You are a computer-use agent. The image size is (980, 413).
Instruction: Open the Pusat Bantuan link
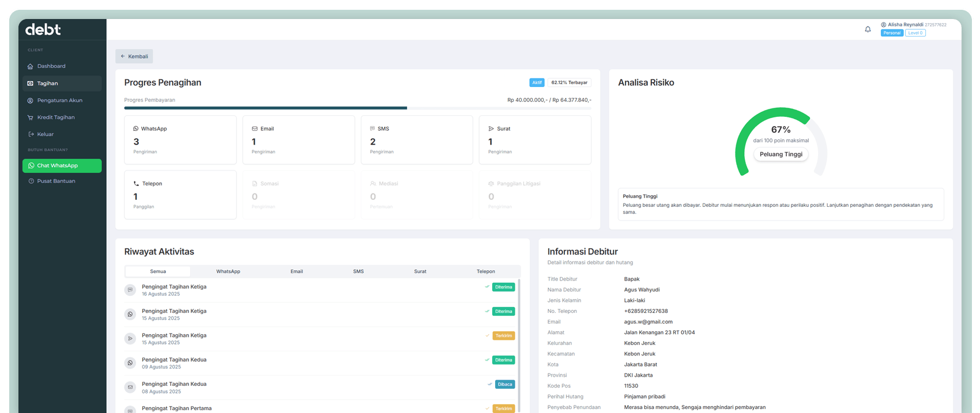[x=56, y=181]
